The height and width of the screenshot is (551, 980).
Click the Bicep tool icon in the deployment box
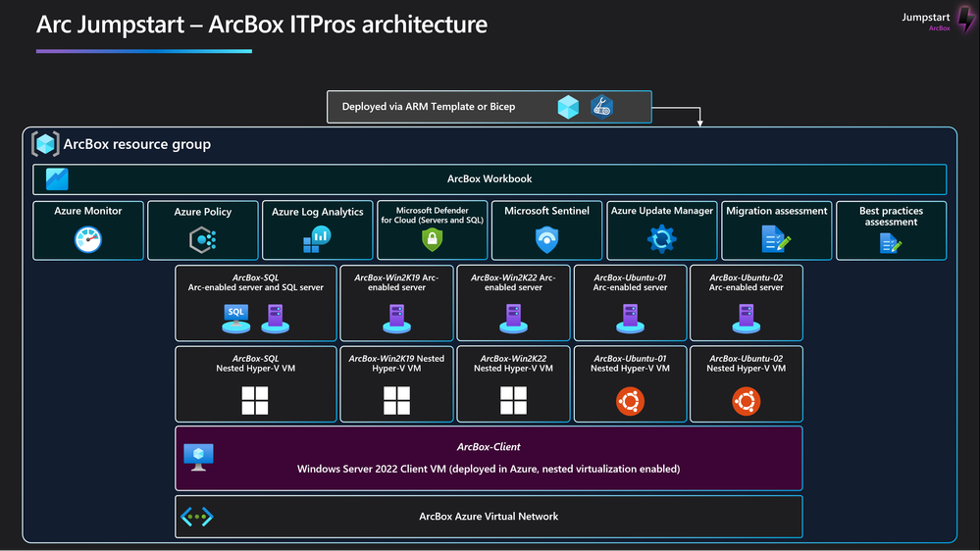(x=602, y=107)
